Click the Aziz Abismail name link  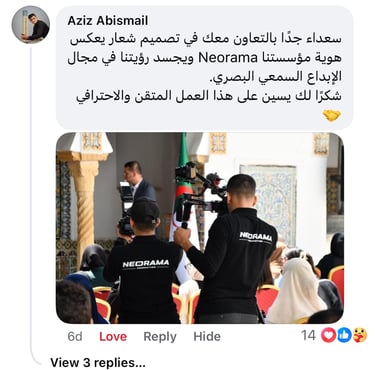[x=108, y=21]
